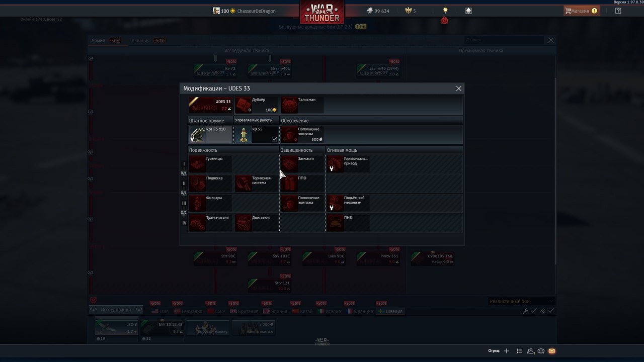Select the США nation tab
This screenshot has height=362, width=644.
[x=160, y=311]
